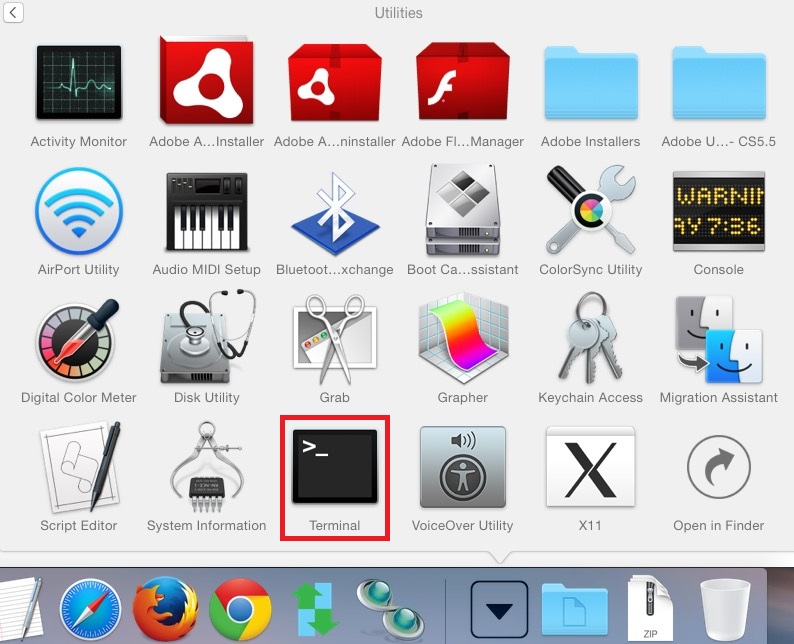
Task: Launch Migration Assistant icon
Action: (x=719, y=339)
